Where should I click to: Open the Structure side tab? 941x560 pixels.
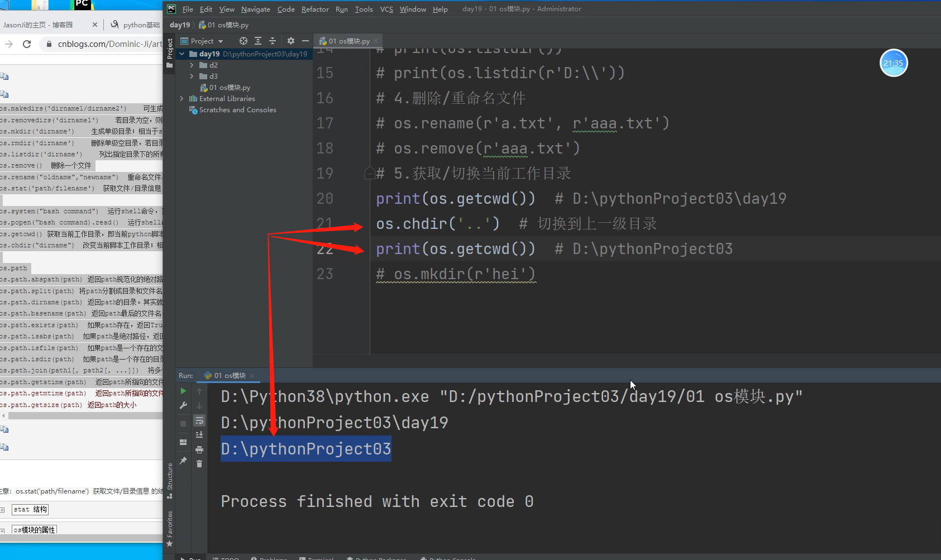pyautogui.click(x=170, y=480)
